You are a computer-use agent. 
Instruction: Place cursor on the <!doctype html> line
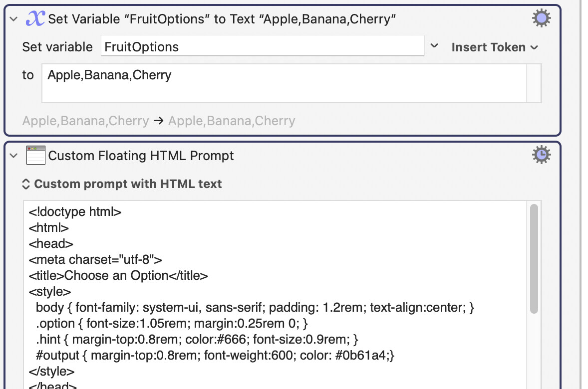click(x=75, y=212)
